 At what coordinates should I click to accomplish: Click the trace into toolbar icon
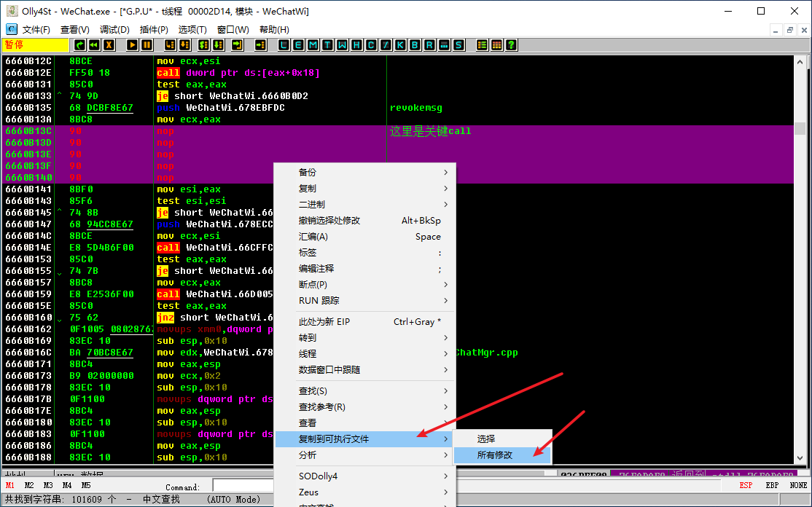204,45
